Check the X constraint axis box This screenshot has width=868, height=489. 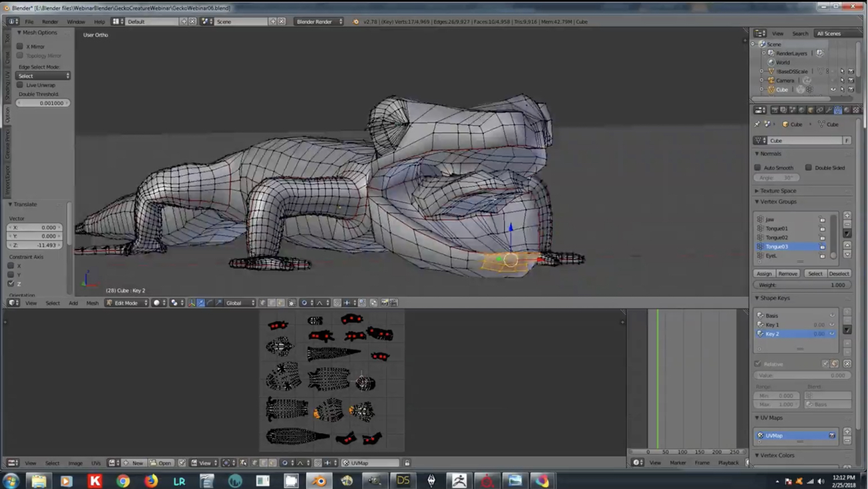(x=11, y=266)
